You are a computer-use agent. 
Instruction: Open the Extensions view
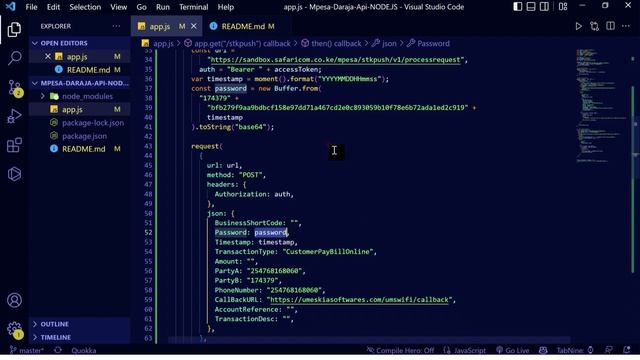point(14,145)
